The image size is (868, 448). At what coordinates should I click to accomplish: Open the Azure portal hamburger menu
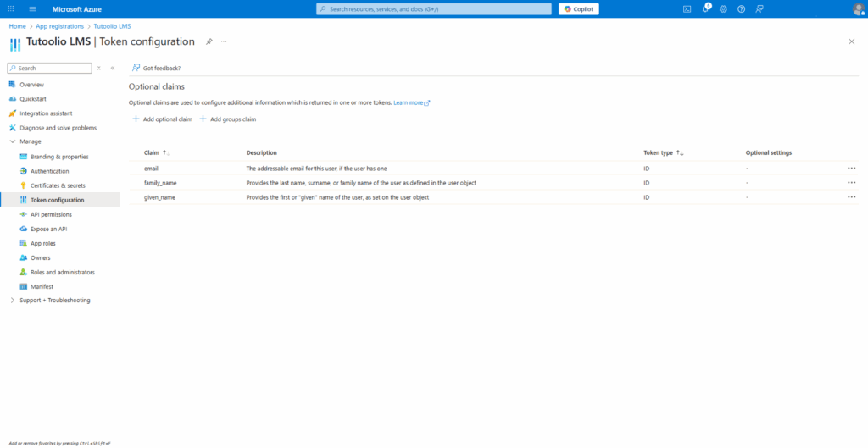pos(32,8)
